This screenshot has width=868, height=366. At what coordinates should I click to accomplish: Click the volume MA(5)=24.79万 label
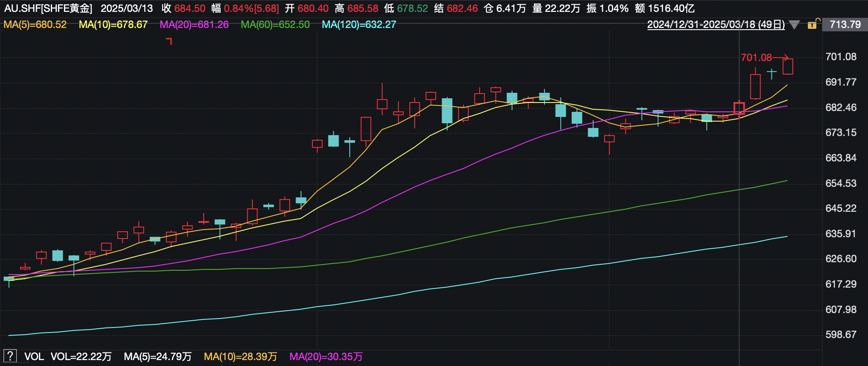158,356
